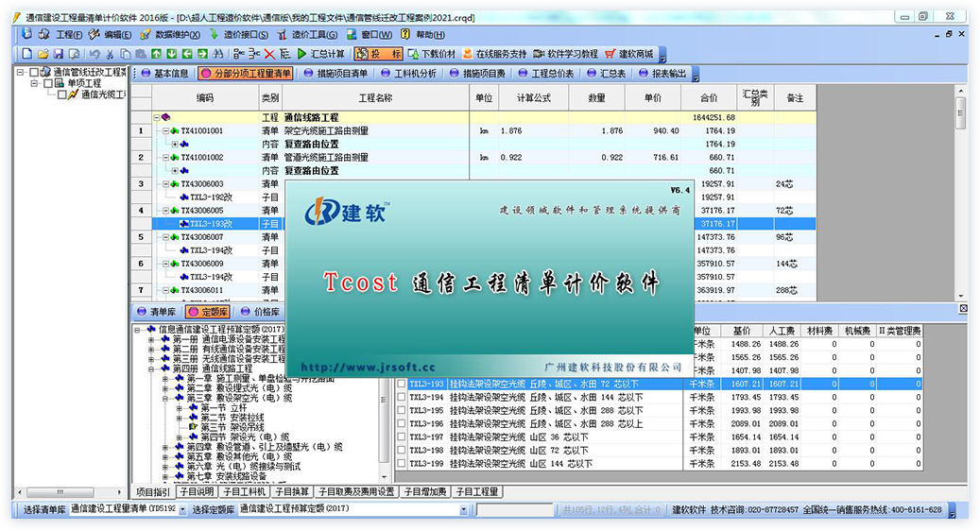The width and height of the screenshot is (980, 531).
Task: Click the TXL3-194改 row under TX43006007
Action: (211, 250)
